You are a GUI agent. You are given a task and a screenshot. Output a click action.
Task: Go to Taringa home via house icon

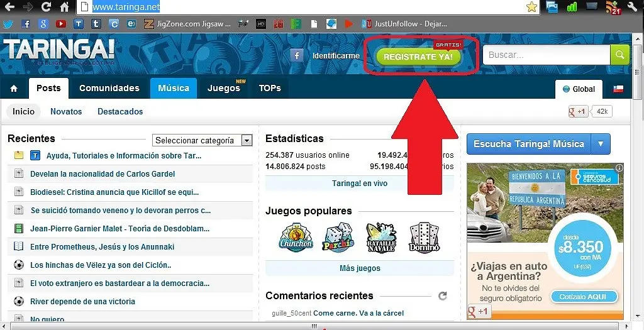click(x=14, y=89)
